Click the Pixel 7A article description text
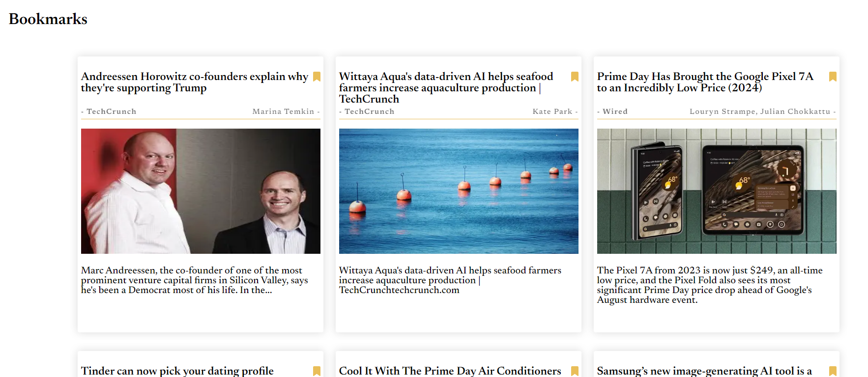This screenshot has width=868, height=377. click(709, 285)
